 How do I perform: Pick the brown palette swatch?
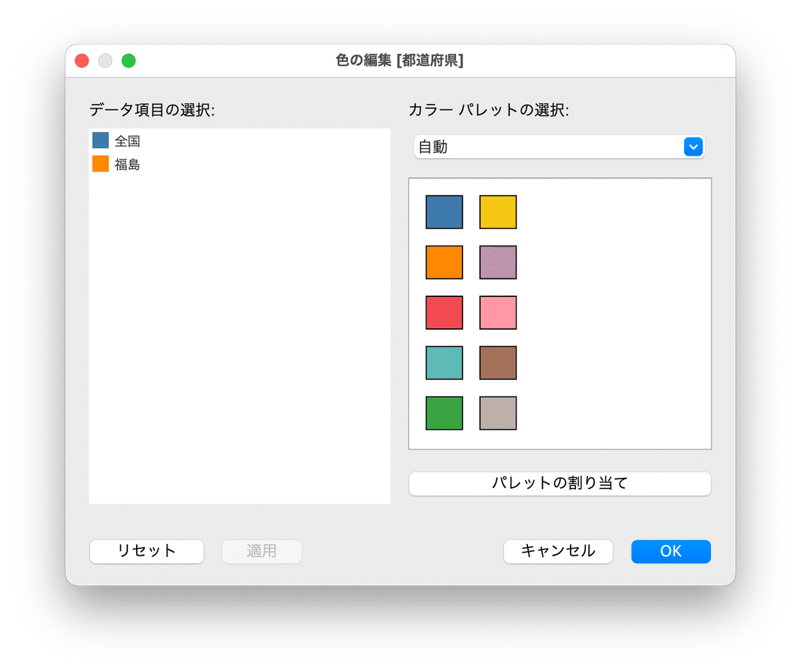[498, 363]
